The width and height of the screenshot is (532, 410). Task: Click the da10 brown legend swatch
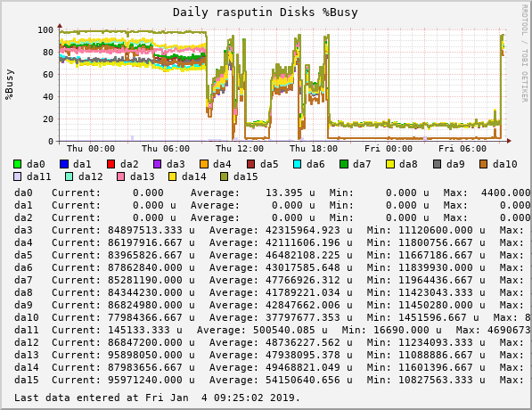pyautogui.click(x=484, y=164)
